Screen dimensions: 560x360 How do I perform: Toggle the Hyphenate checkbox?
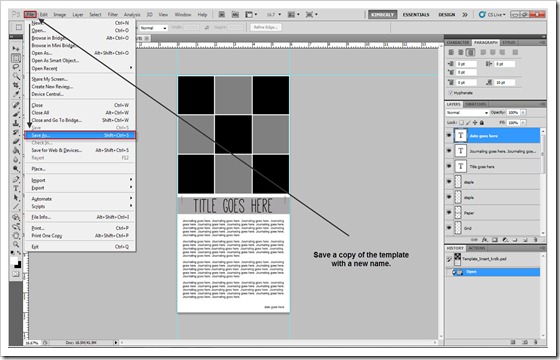click(x=451, y=92)
